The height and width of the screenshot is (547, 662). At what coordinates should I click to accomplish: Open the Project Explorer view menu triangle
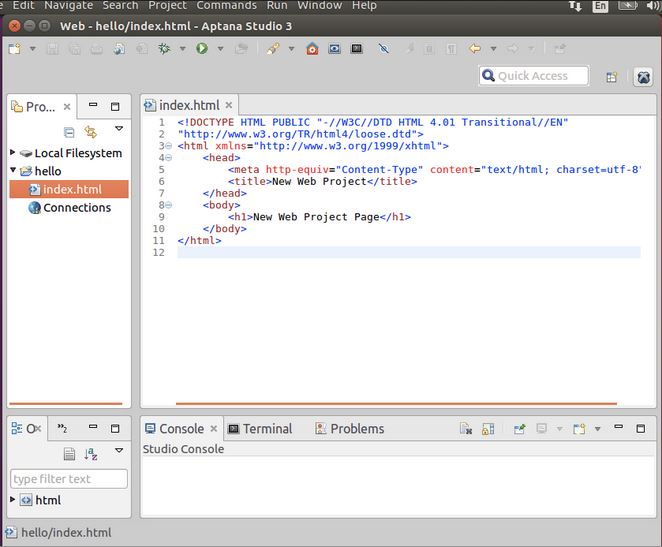119,128
